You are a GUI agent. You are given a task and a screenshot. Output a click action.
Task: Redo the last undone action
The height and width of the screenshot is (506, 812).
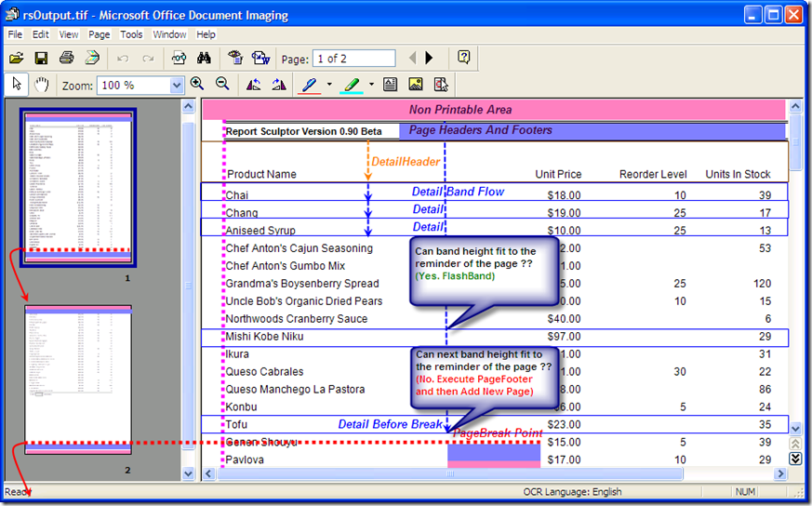(x=148, y=59)
